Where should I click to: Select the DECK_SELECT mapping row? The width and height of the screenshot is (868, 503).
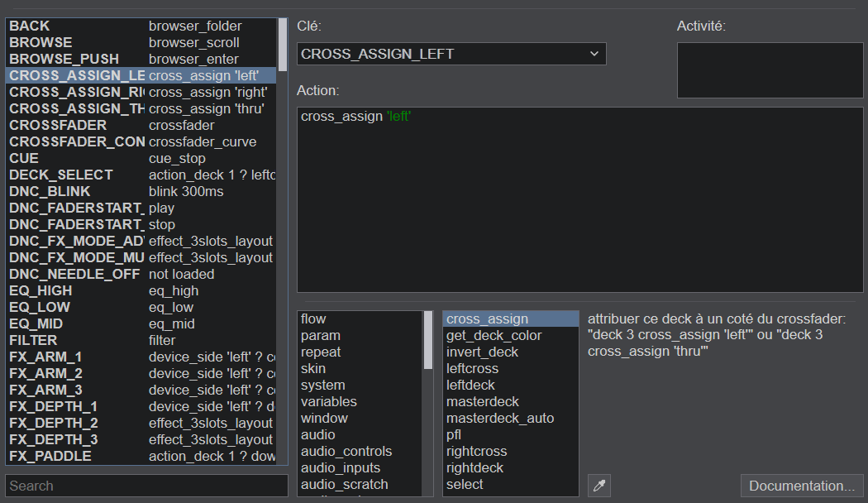[141, 175]
